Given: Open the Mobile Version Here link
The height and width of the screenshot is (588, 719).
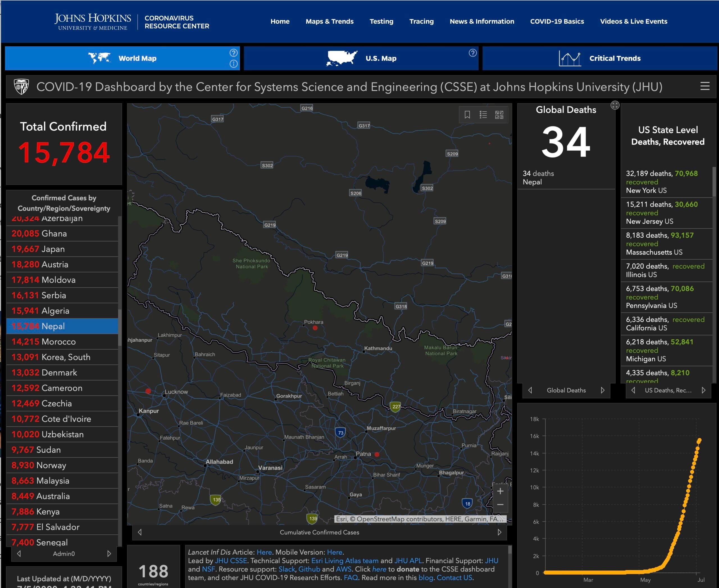Looking at the screenshot, I should (335, 552).
